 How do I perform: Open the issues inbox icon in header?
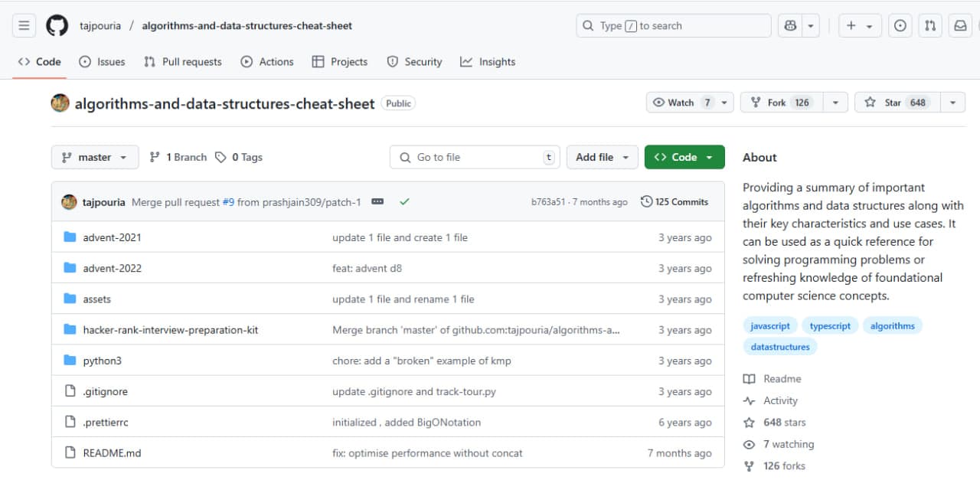pyautogui.click(x=900, y=25)
